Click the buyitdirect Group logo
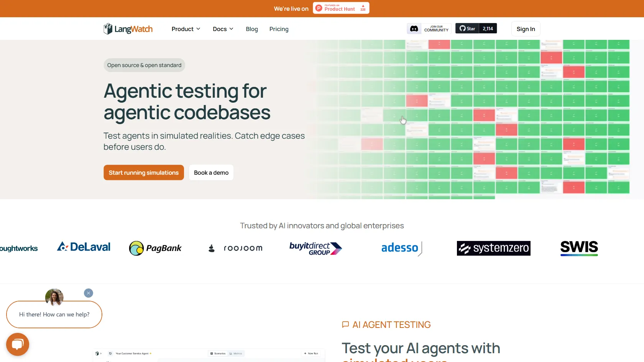The height and width of the screenshot is (362, 644). pos(315,248)
